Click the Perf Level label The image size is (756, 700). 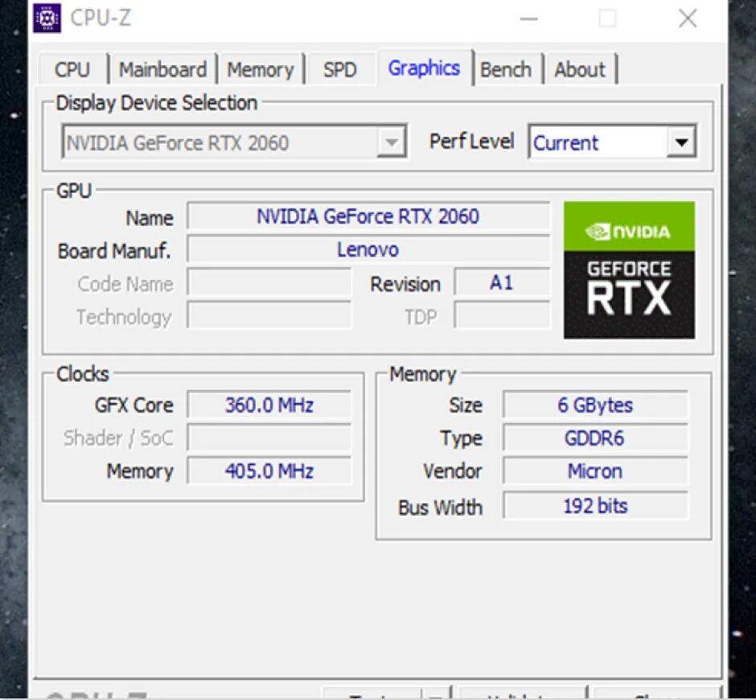(x=471, y=142)
